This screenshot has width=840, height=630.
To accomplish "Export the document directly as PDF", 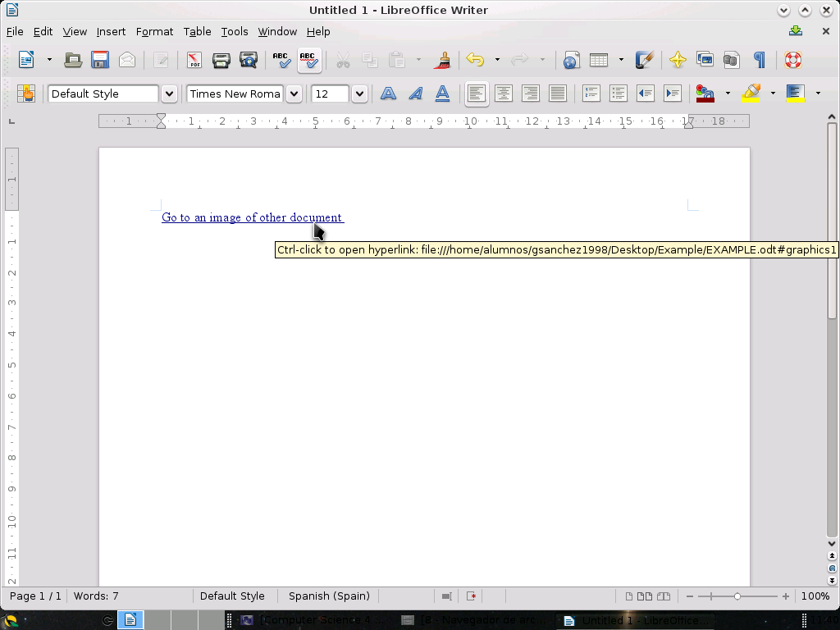I will [x=194, y=60].
